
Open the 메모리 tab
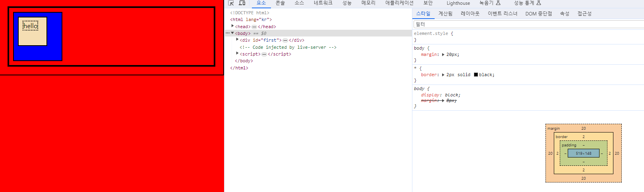tap(368, 3)
